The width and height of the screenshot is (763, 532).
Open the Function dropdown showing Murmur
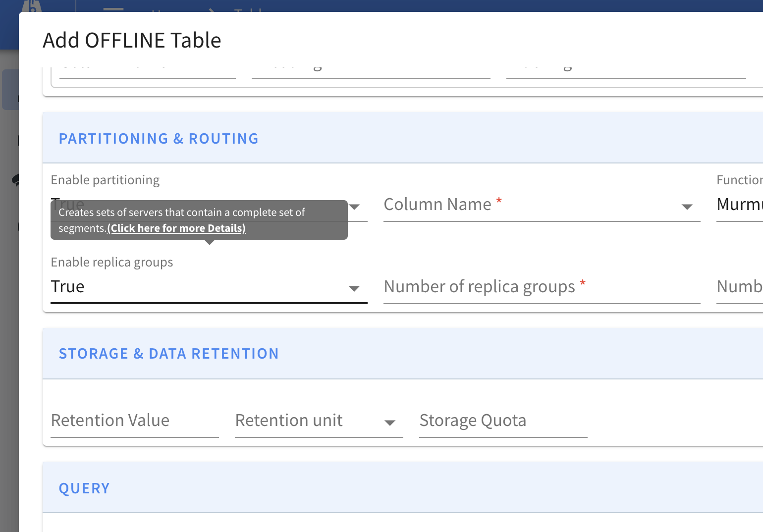(739, 205)
